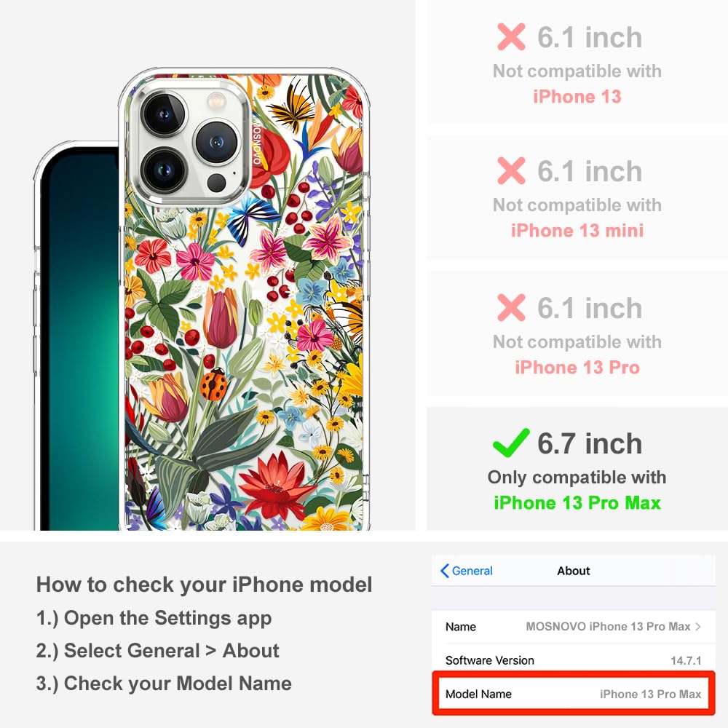Image resolution: width=728 pixels, height=728 pixels.
Task: Select the Software Version row
Action: coord(574,660)
